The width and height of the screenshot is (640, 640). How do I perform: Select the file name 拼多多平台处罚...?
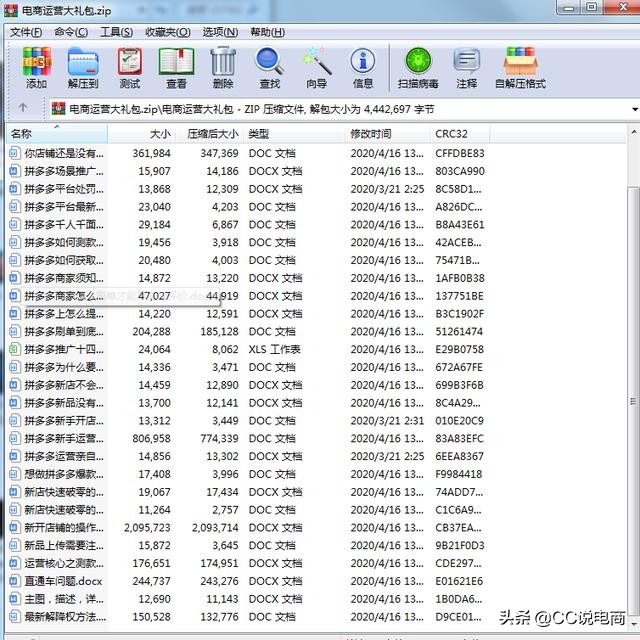coord(64,189)
